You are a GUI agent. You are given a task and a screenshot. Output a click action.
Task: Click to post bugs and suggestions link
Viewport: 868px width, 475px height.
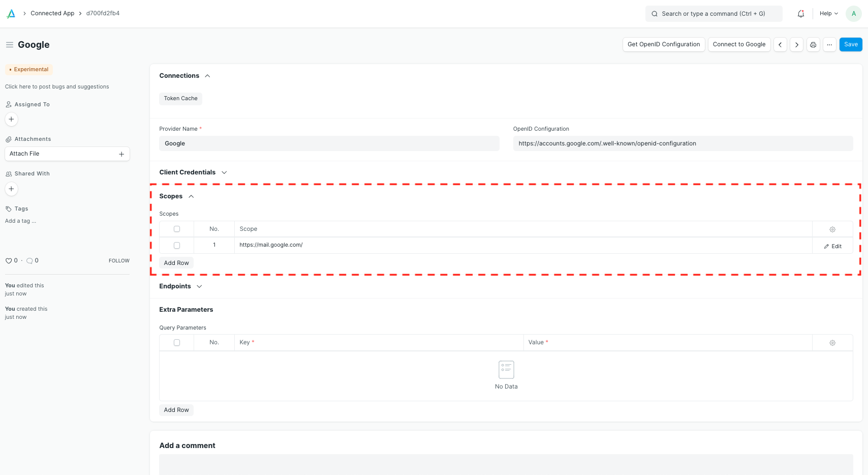click(57, 87)
